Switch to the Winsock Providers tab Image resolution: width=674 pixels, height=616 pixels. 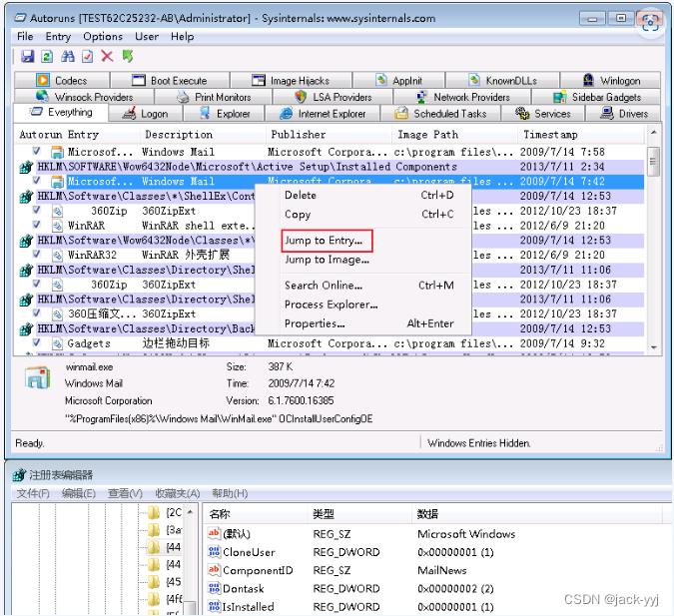pyautogui.click(x=84, y=97)
